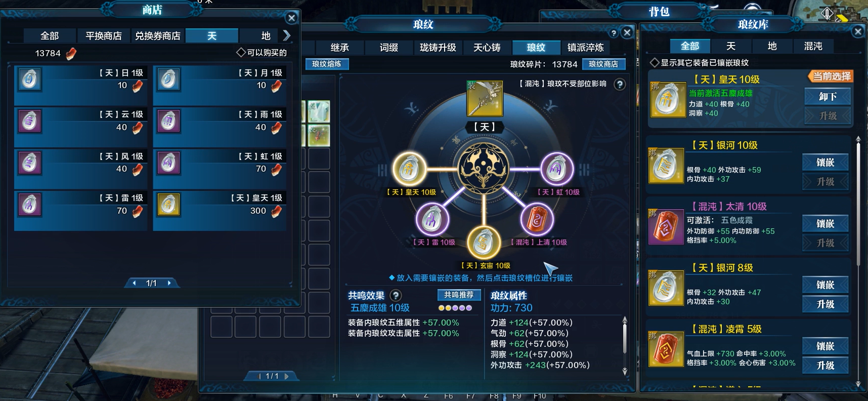
Task: Click help icon next to 琅纹不受部位影响
Action: [620, 85]
